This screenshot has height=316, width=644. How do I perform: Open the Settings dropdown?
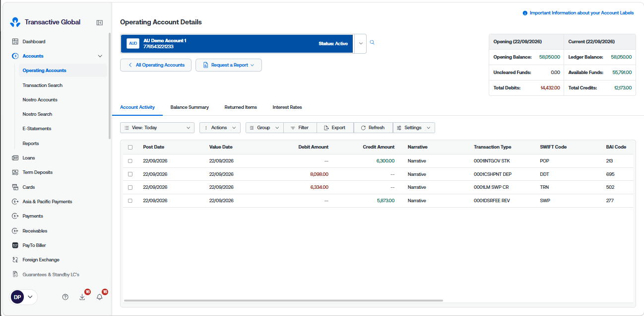(414, 128)
